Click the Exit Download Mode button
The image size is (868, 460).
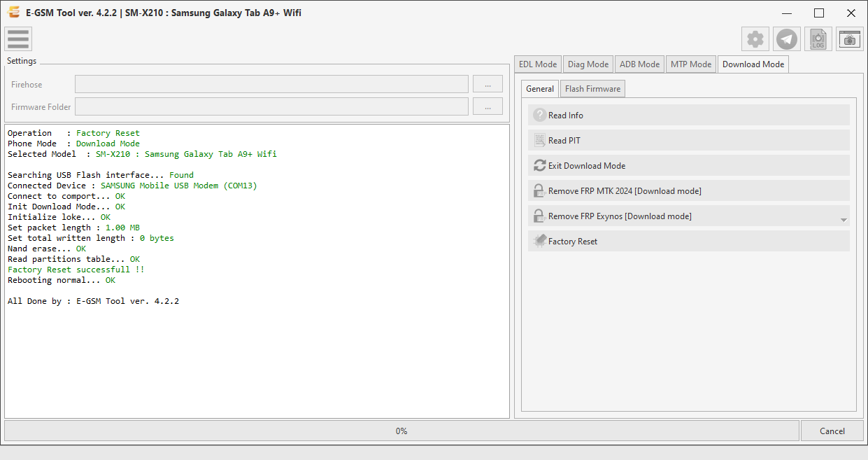pos(689,166)
